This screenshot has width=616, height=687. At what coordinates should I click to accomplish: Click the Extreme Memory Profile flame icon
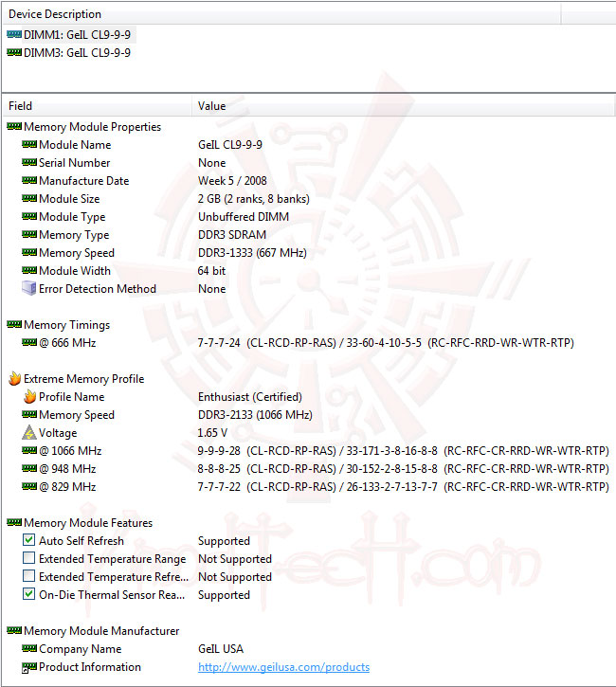coord(14,378)
